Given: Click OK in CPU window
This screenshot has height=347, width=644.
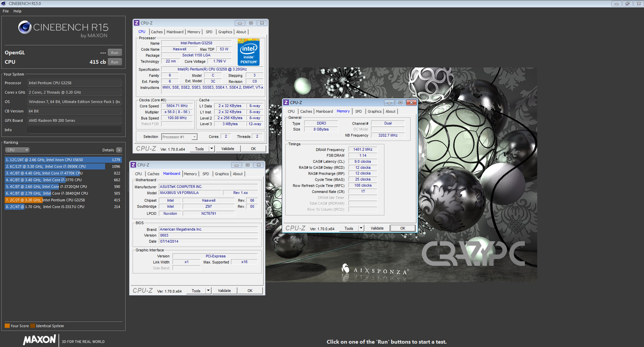Looking at the screenshot, I should pyautogui.click(x=254, y=149).
